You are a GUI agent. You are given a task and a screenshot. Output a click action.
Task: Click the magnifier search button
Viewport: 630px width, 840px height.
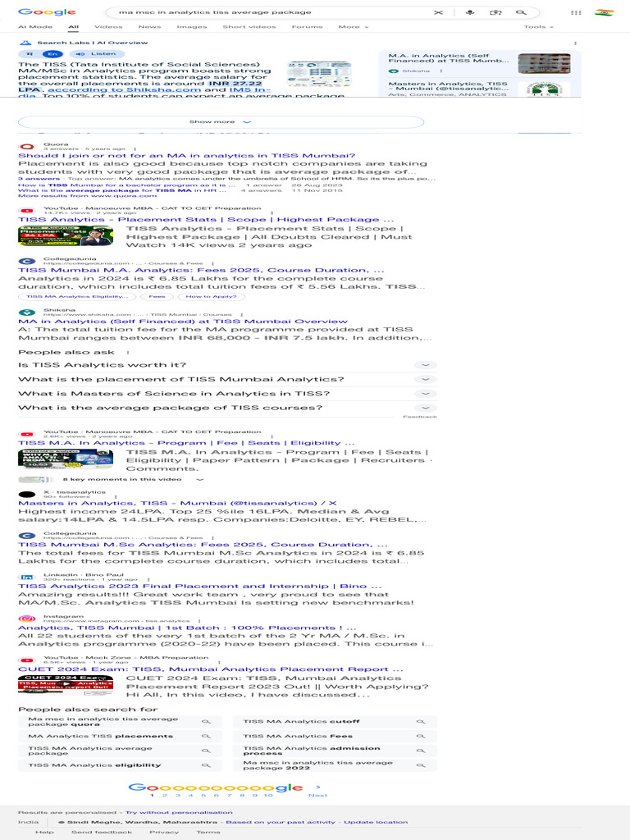click(521, 12)
